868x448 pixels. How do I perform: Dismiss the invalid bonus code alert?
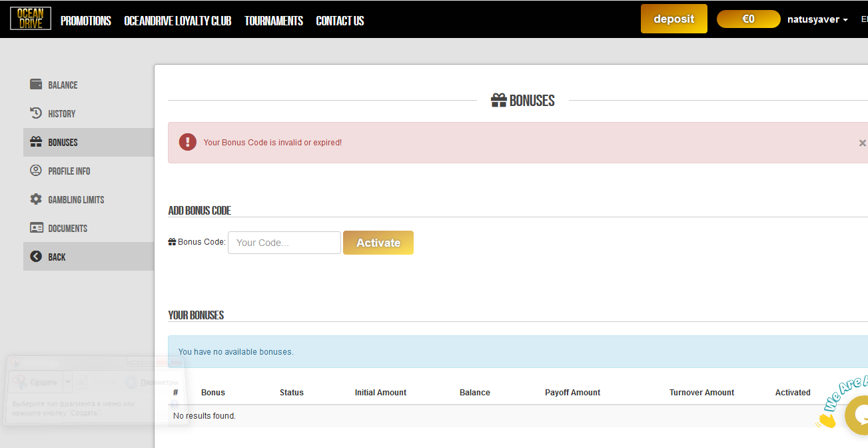tap(862, 143)
